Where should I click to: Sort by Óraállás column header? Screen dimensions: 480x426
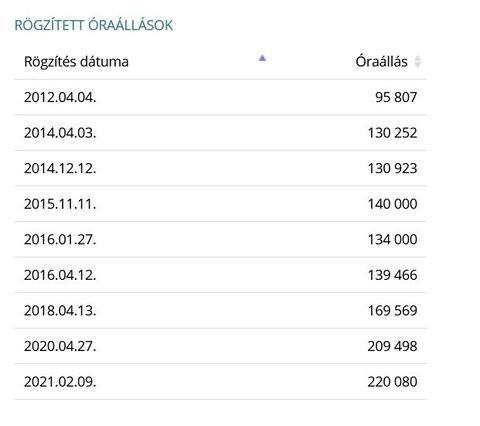[x=381, y=61]
